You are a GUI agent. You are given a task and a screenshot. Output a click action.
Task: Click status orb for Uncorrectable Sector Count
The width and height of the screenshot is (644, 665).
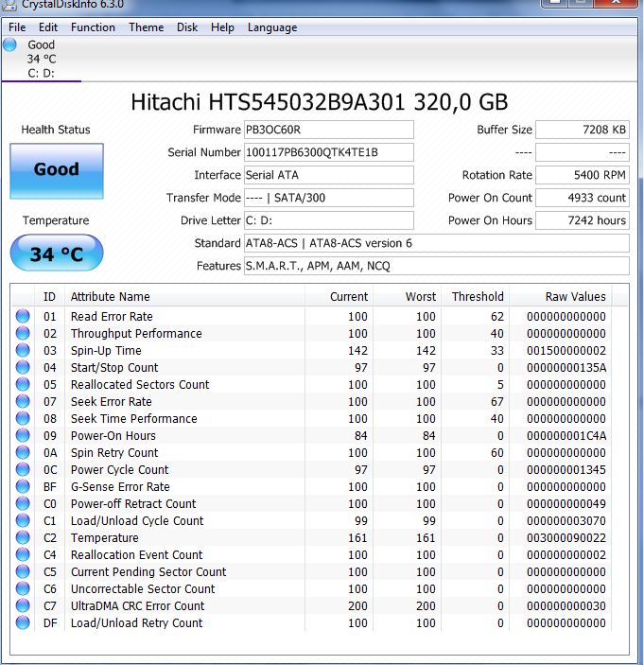pyautogui.click(x=23, y=588)
